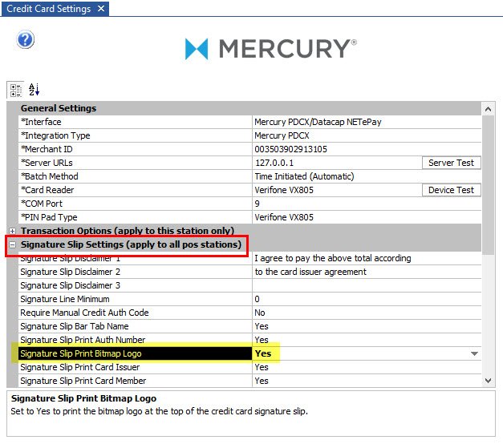Close the Credit Card Settings tab
This screenshot has width=503, height=448.
(x=99, y=9)
